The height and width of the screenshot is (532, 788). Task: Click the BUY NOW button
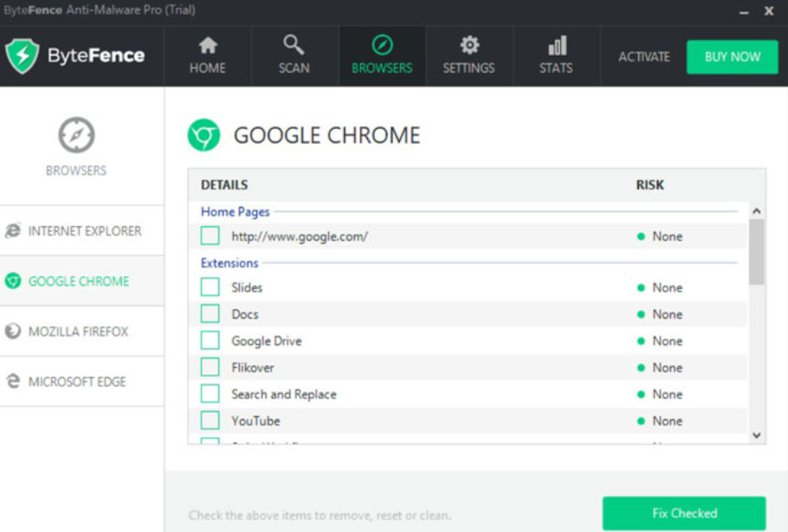tap(732, 57)
